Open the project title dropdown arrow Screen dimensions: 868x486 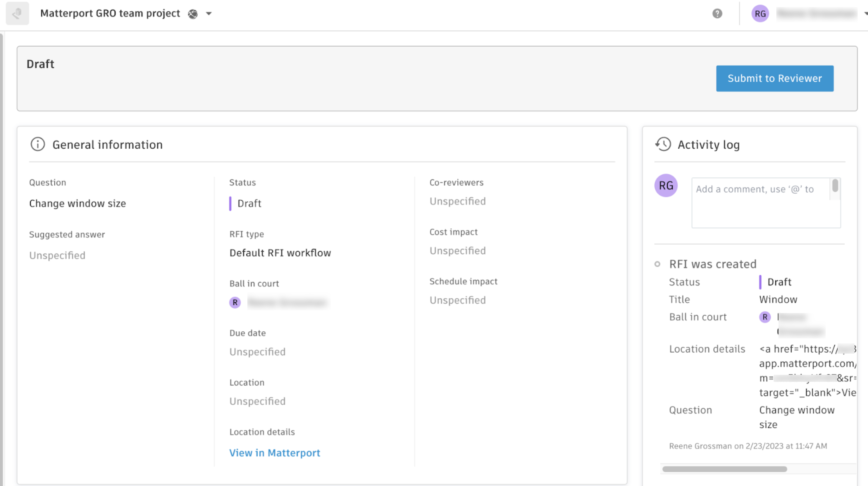tap(209, 14)
